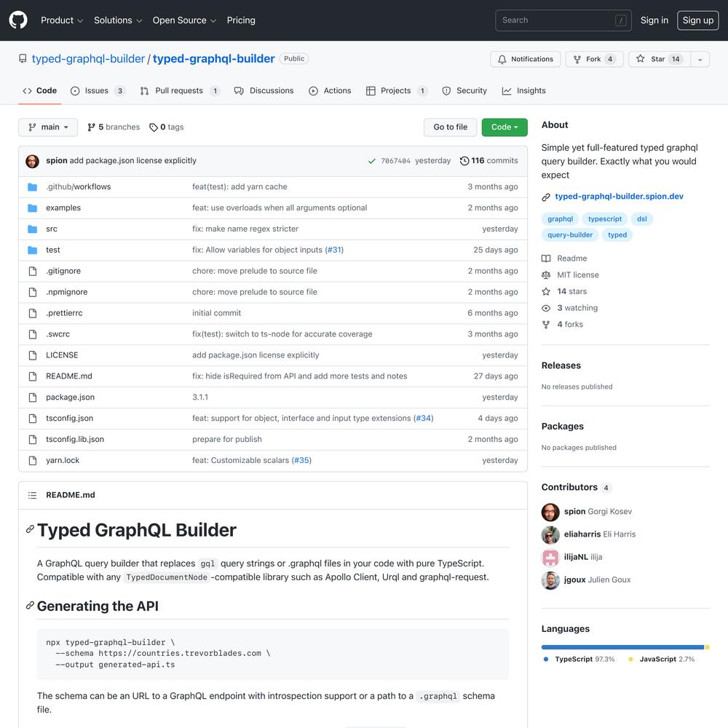
Task: Open the test folder
Action: click(x=53, y=250)
